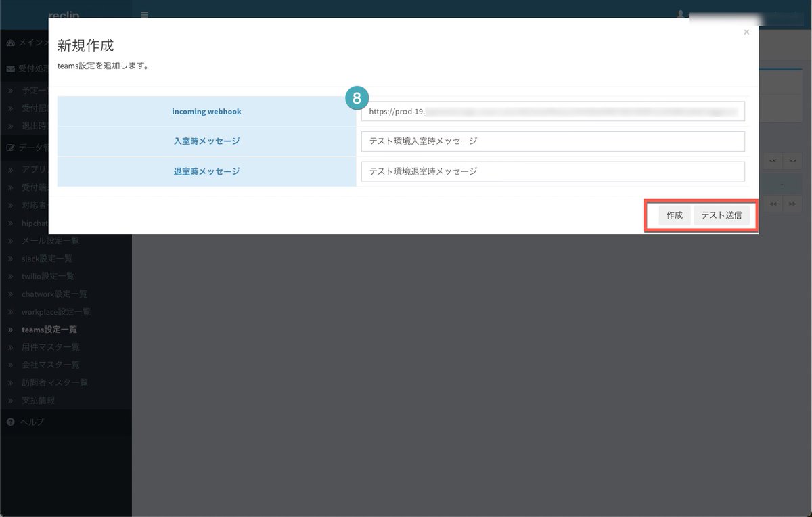Click the chevron icon beside 支払情報
Image resolution: width=812 pixels, height=517 pixels.
point(10,400)
